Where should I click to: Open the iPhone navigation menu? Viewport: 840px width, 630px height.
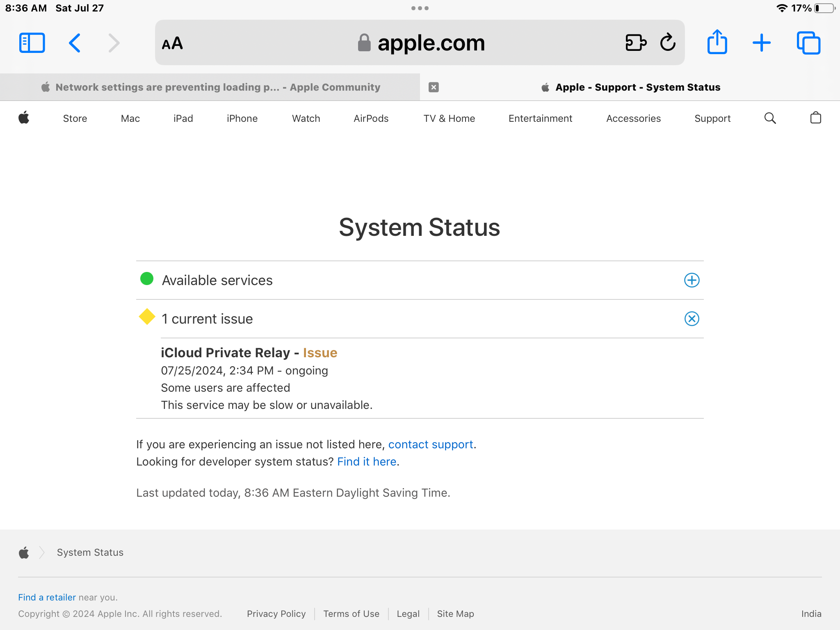242,119
